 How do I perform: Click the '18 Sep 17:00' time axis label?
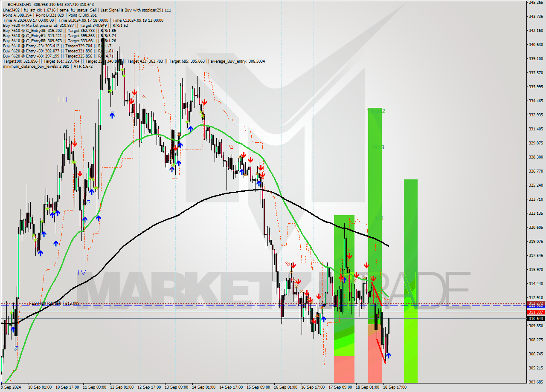click(395, 387)
